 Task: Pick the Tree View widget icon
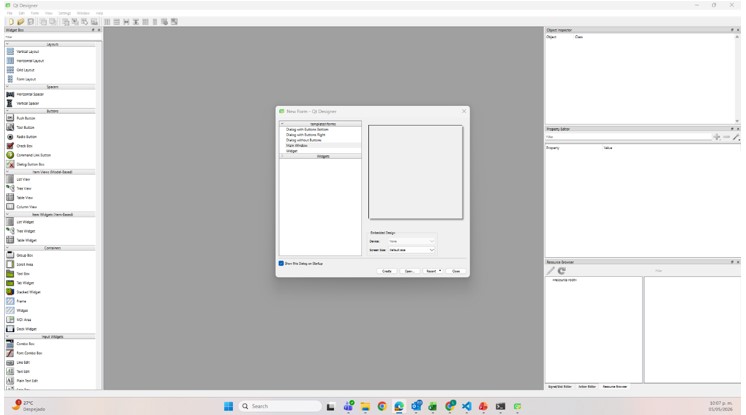(x=10, y=188)
